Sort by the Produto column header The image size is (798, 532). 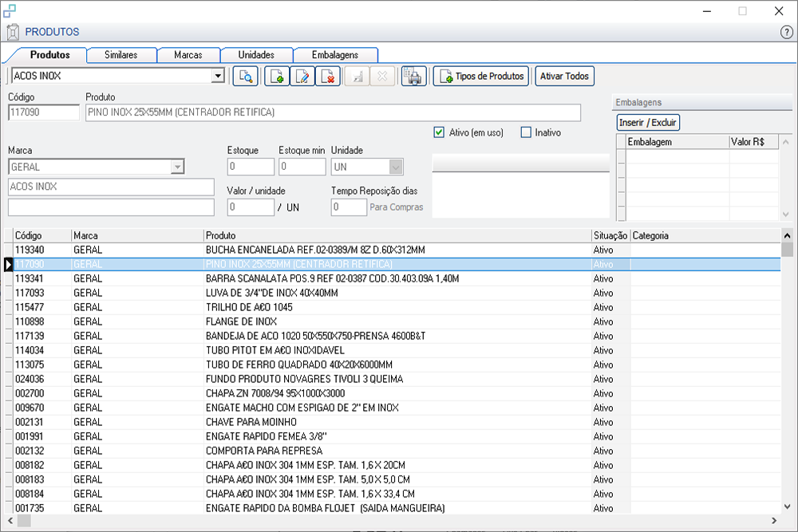397,235
